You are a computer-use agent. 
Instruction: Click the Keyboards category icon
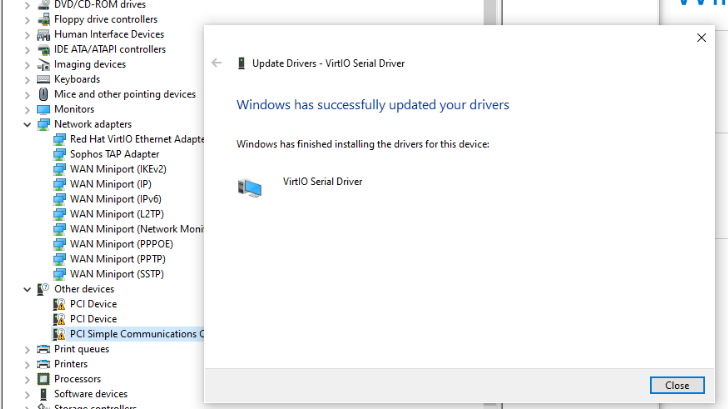(43, 79)
